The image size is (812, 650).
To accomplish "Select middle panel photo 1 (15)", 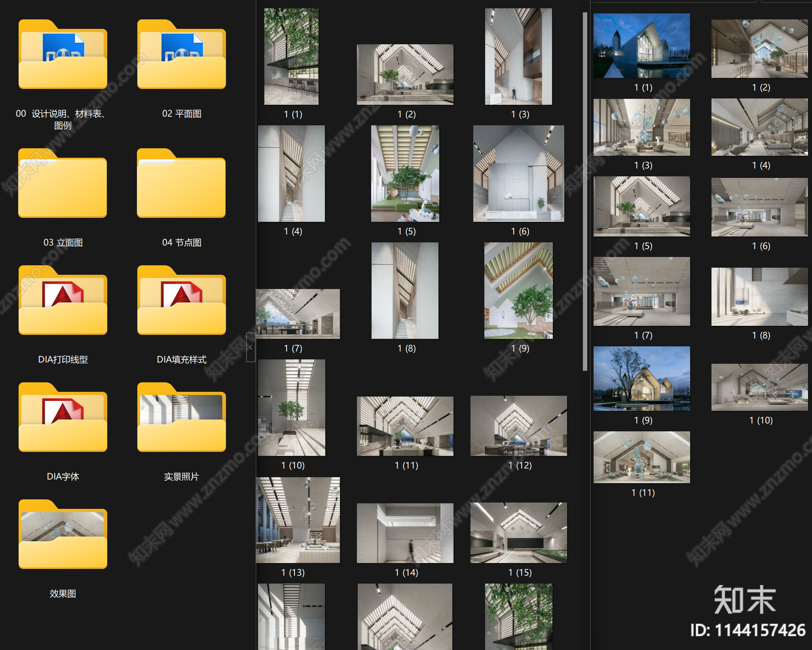I will [519, 533].
